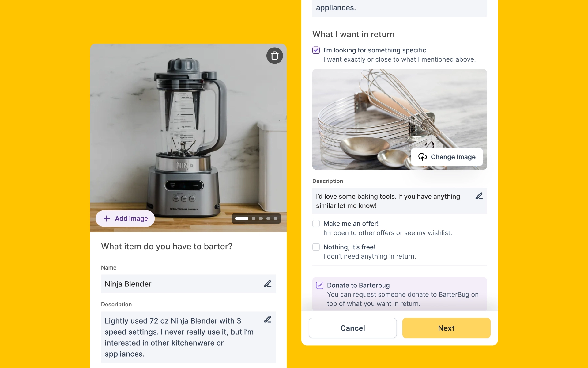Click the Cancel button

click(353, 328)
